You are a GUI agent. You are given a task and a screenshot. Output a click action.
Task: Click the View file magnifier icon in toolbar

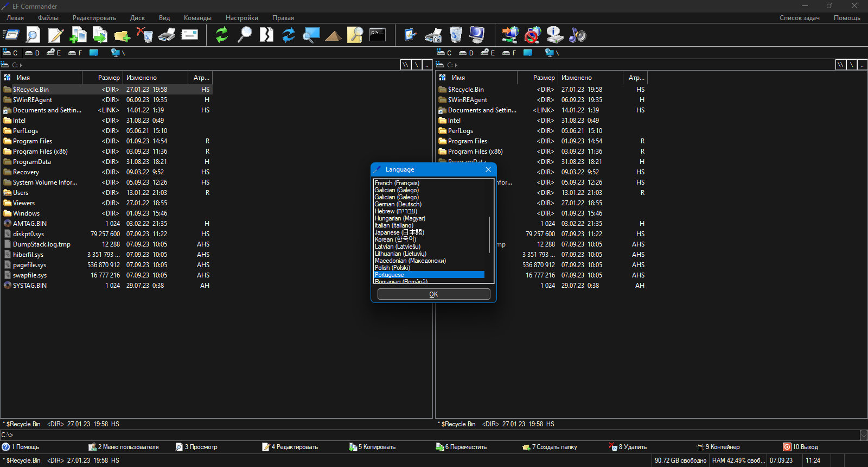coord(33,35)
